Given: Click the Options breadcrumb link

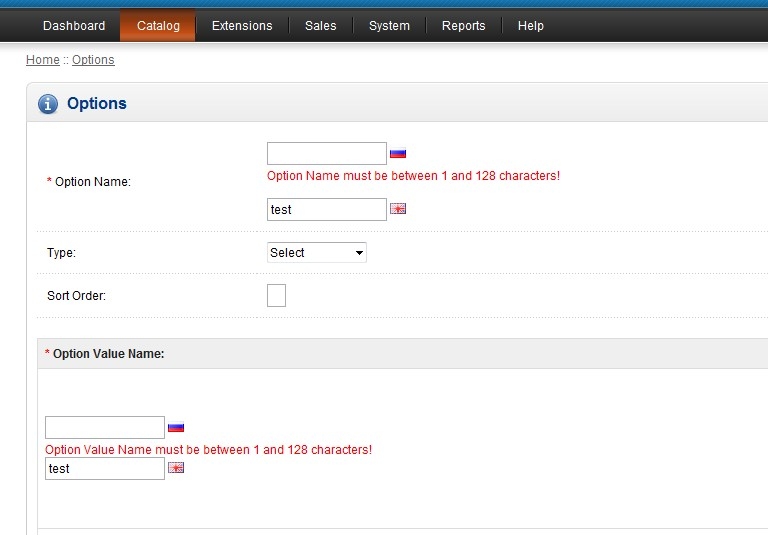Looking at the screenshot, I should point(93,60).
